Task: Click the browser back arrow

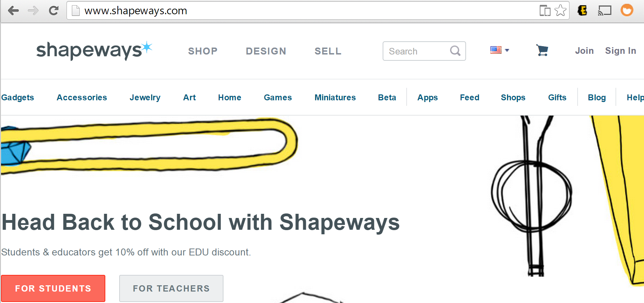Action: pos(13,11)
